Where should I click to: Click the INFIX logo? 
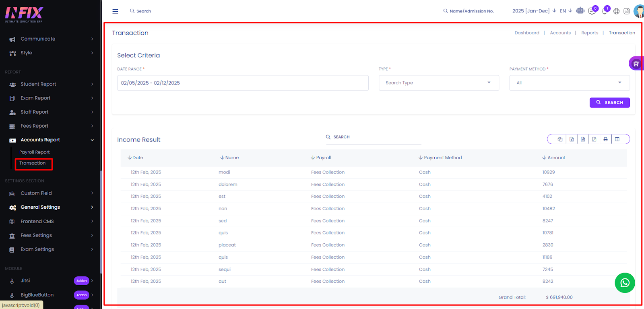pos(24,15)
